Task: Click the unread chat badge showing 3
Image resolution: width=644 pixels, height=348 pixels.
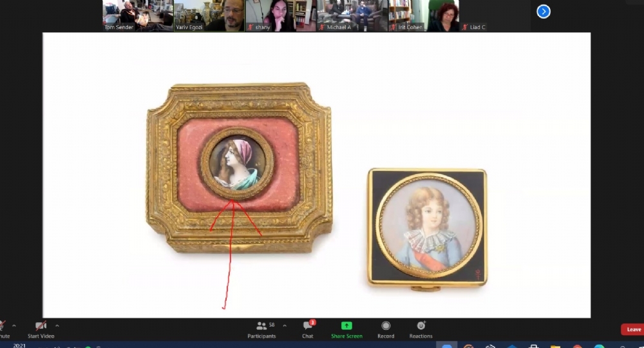Action: [312, 322]
